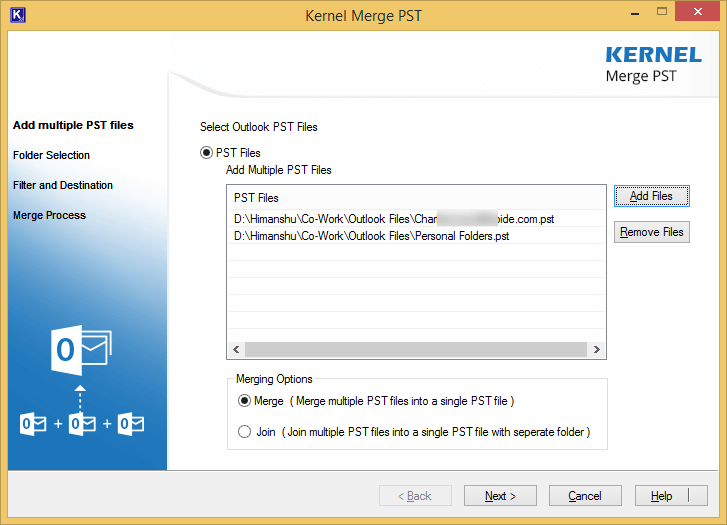This screenshot has width=727, height=525.
Task: Click the KERNEL Merge PST logo
Action: (653, 64)
